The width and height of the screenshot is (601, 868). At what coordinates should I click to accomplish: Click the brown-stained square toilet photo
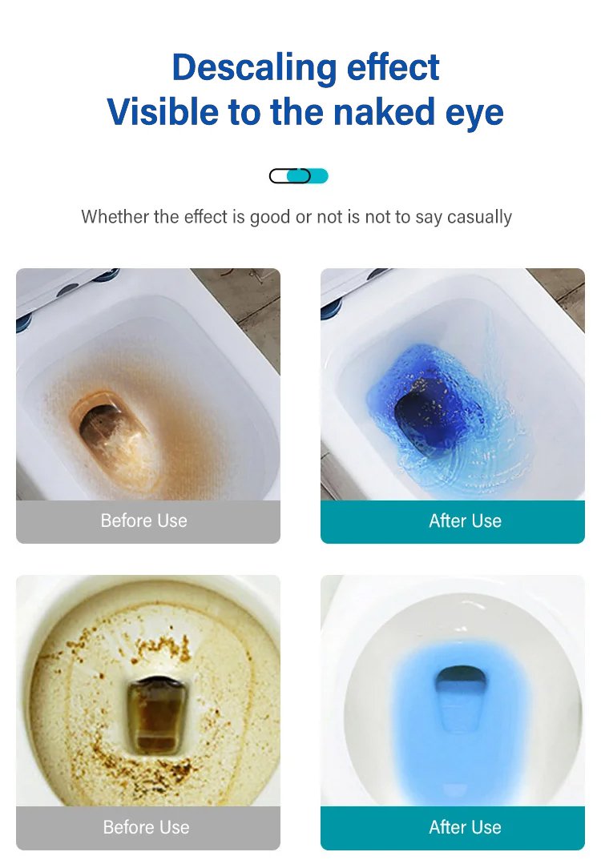click(148, 384)
